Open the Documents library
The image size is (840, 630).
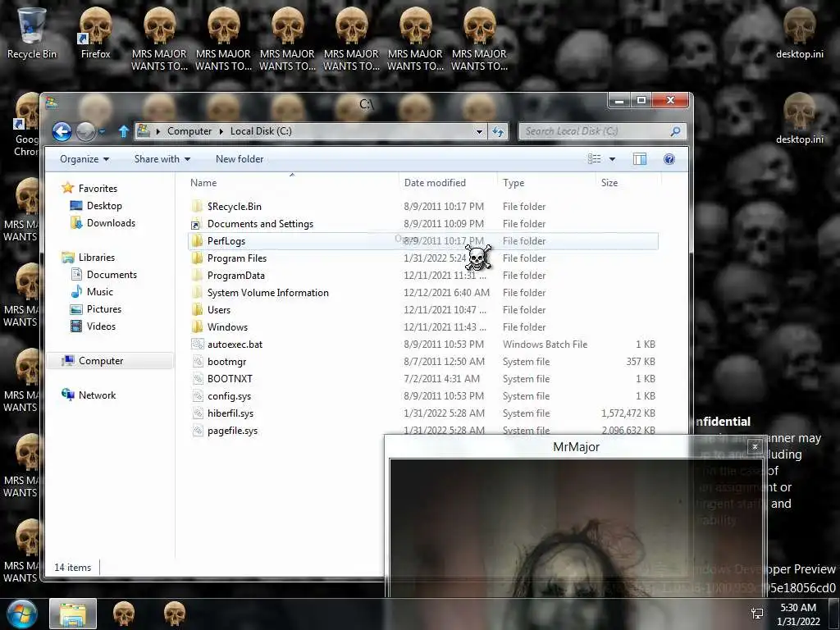pos(112,275)
